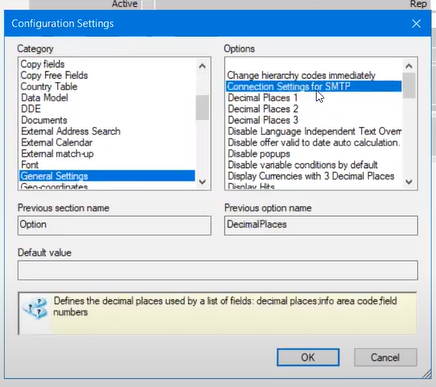Click the help icon in description box
The width and height of the screenshot is (436, 387).
coord(35,309)
